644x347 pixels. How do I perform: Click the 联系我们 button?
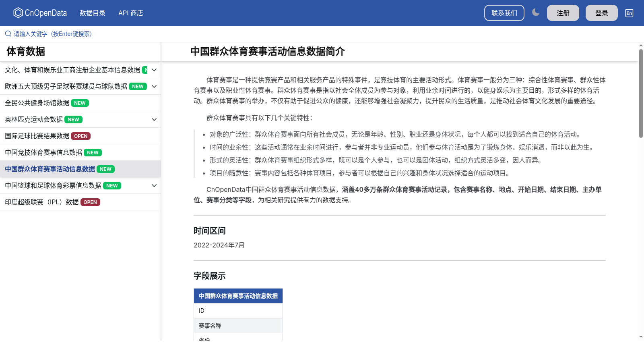click(504, 13)
